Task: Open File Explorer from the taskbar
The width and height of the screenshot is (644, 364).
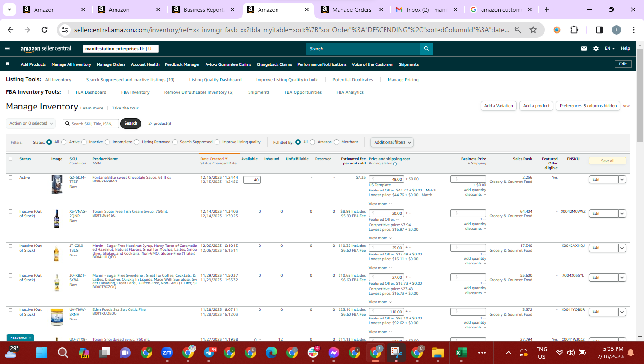Action: (x=438, y=353)
